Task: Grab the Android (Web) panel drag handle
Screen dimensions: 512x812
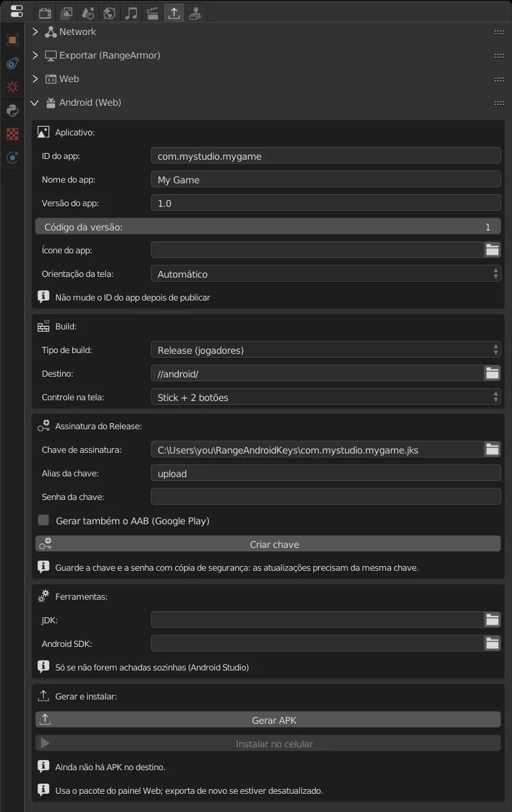Action: click(x=499, y=102)
